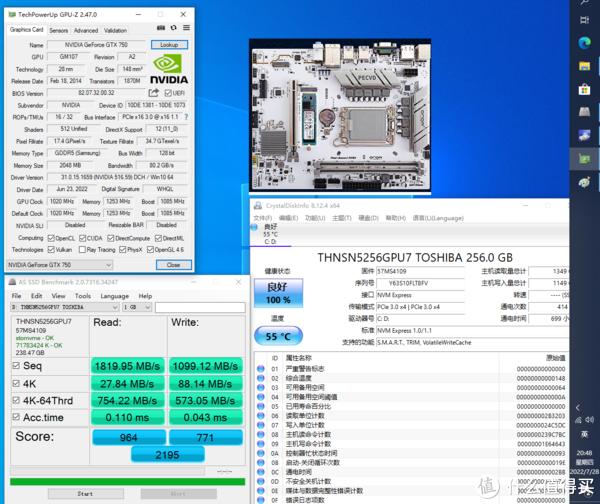This screenshot has width=600, height=504.
Task: Toggle the OpenCL checkbox
Action: click(51, 238)
